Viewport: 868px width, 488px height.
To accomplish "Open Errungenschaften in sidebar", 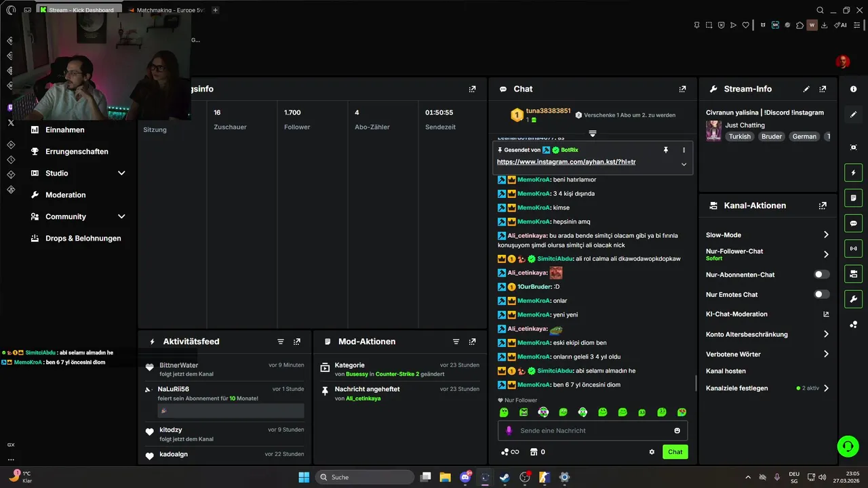I will (x=77, y=152).
